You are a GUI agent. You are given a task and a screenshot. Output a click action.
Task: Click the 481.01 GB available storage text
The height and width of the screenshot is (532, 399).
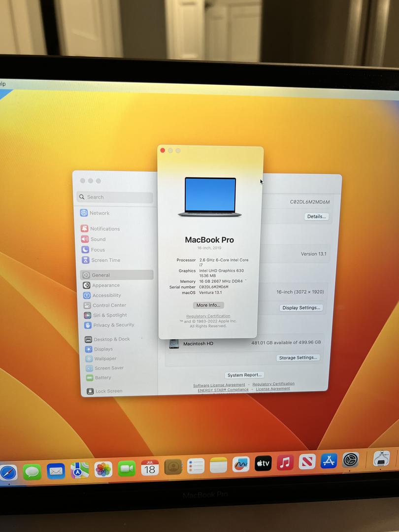click(x=286, y=343)
